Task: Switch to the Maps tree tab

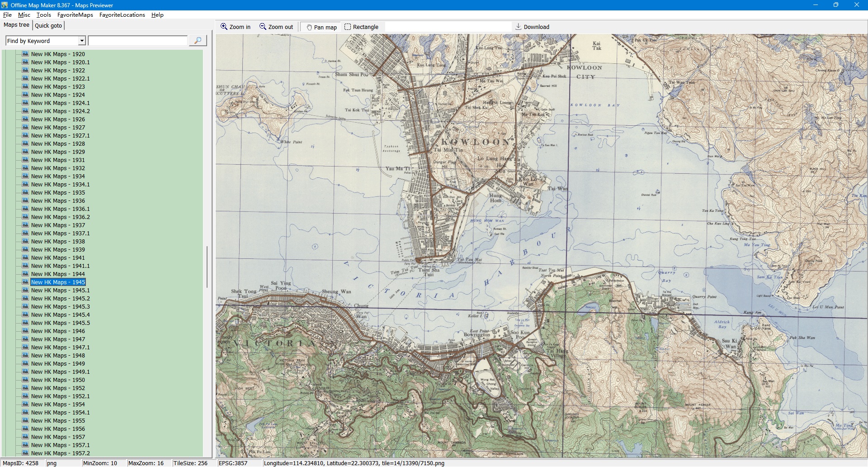Action: [16, 25]
